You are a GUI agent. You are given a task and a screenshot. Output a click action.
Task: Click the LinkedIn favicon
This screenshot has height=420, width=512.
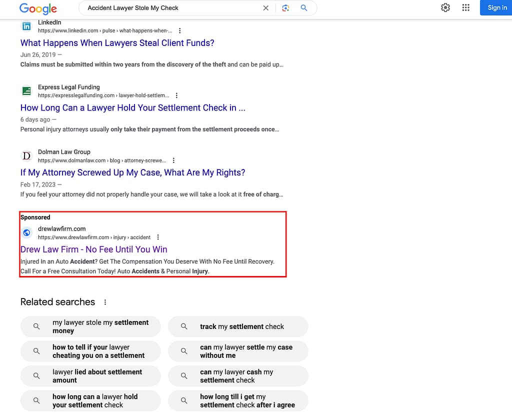(x=26, y=26)
